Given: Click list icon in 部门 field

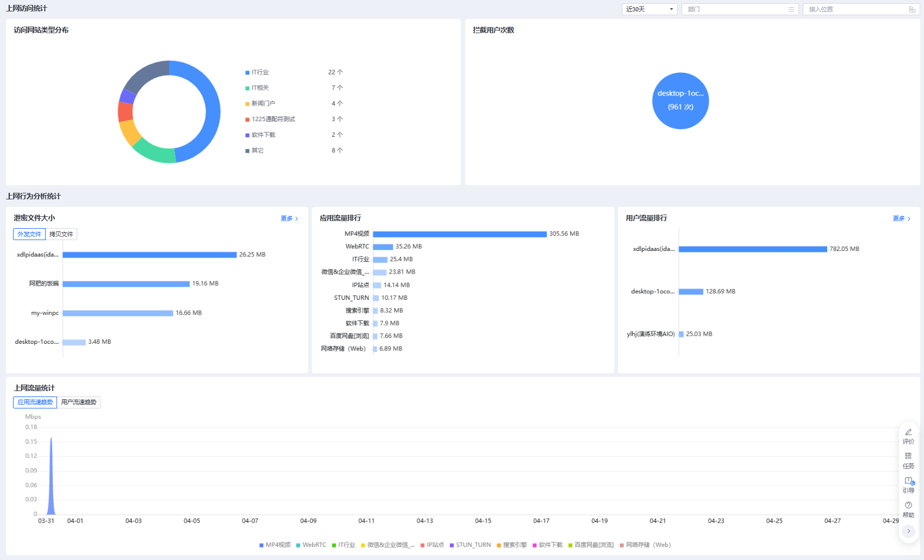Looking at the screenshot, I should (791, 9).
